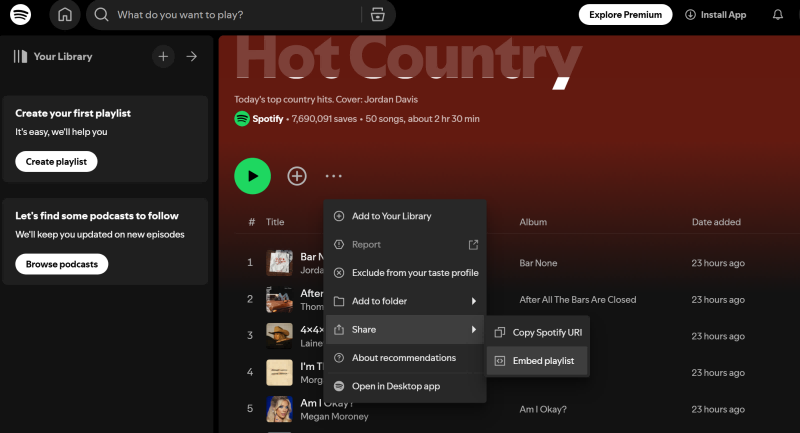This screenshot has height=433, width=800.
Task: Expand the Share submenu
Action: click(x=404, y=329)
